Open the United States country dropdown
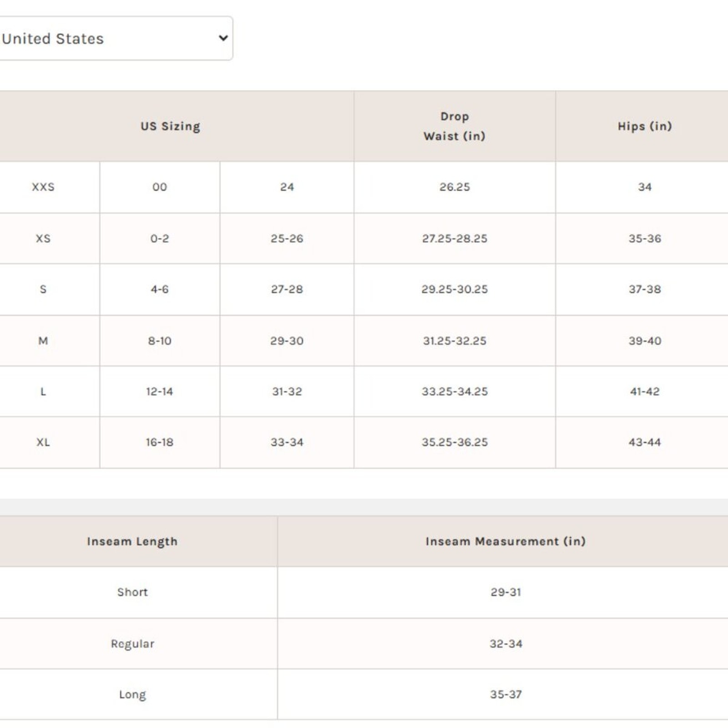This screenshot has width=728, height=728. click(116, 38)
